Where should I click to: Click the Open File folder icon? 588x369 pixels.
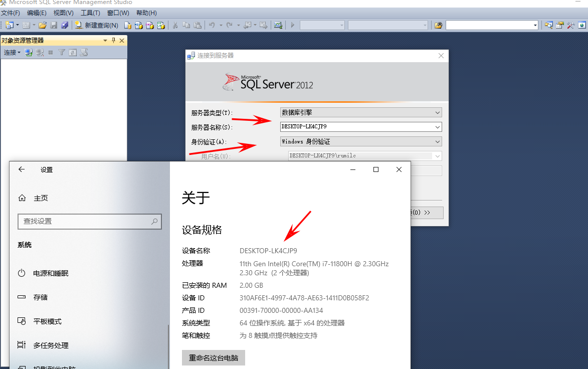click(x=43, y=25)
